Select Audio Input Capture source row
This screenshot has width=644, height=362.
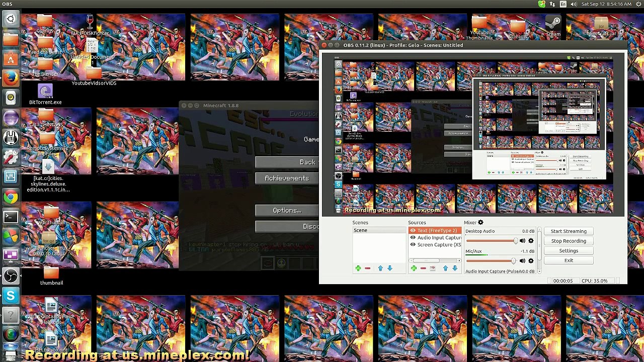[435, 238]
